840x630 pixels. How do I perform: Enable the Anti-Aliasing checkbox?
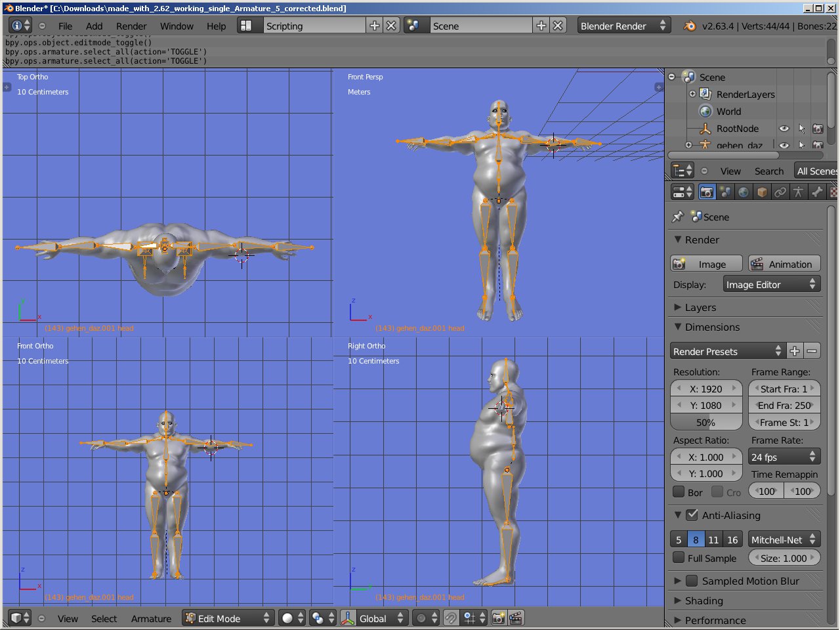click(x=692, y=515)
